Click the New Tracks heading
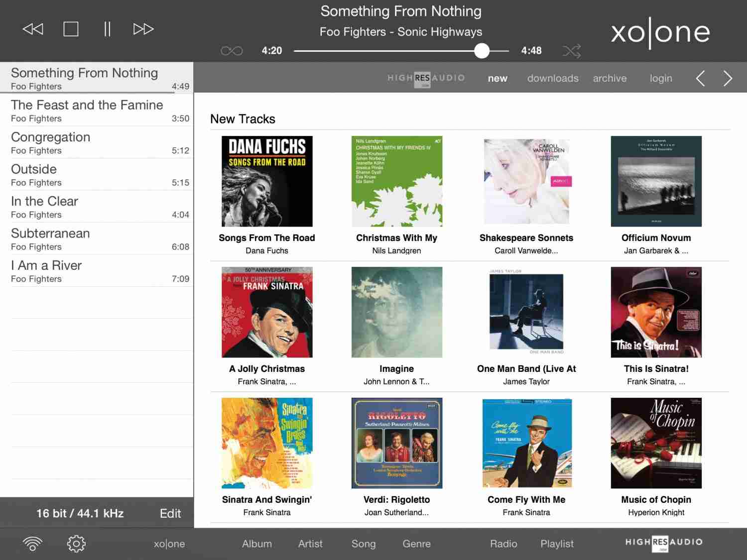The height and width of the screenshot is (560, 747). (243, 119)
